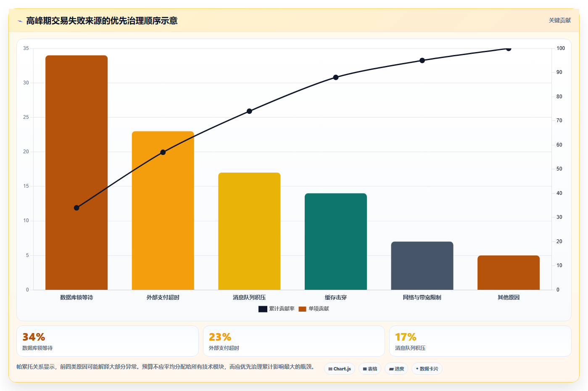This screenshot has width=588, height=391.
Task: Click the left axis value 35
Action: coord(26,48)
